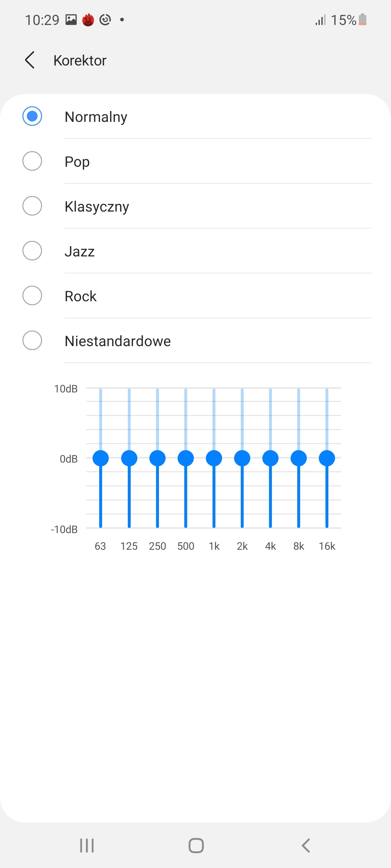Tap the home navigation button

pos(196,846)
